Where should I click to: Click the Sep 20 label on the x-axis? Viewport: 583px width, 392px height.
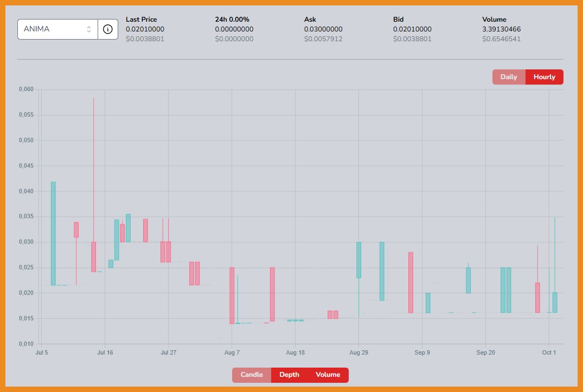click(x=485, y=352)
